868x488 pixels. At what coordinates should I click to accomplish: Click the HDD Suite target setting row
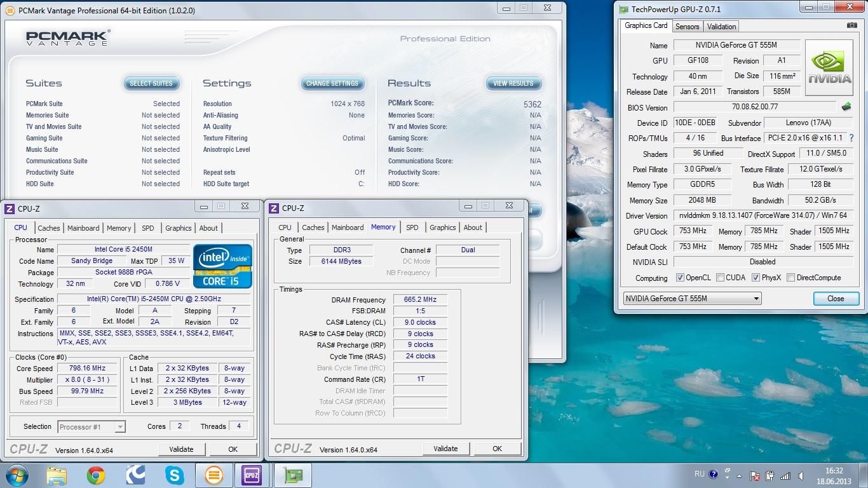(x=284, y=184)
